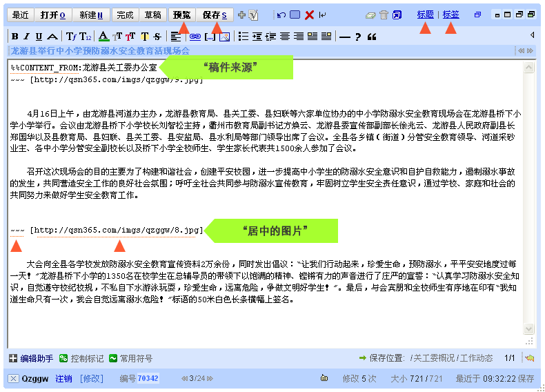Click the Bold formatting icon
The width and height of the screenshot is (545, 392).
point(15,37)
